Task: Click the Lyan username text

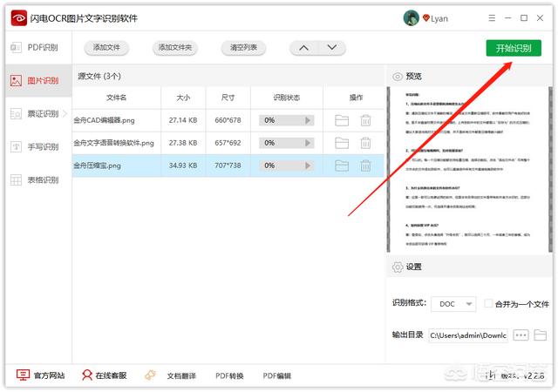Action: pos(439,18)
